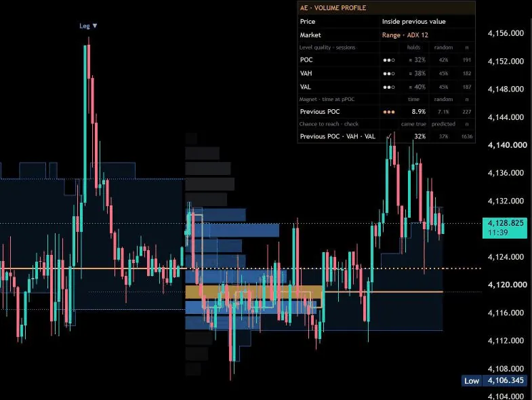This screenshot has width=532, height=400.
Task: Click the 4,108.000 price axis label
Action: coord(506,369)
